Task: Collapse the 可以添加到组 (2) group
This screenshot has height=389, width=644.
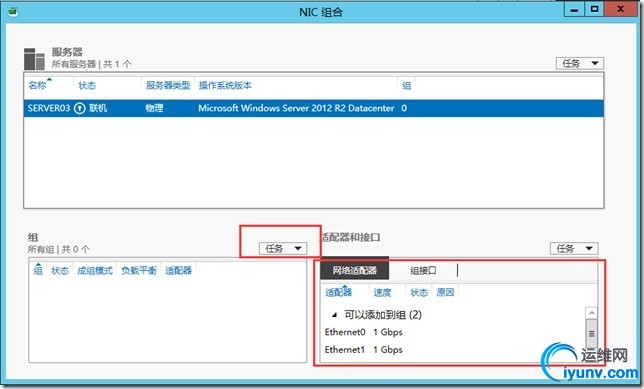Action: point(334,315)
